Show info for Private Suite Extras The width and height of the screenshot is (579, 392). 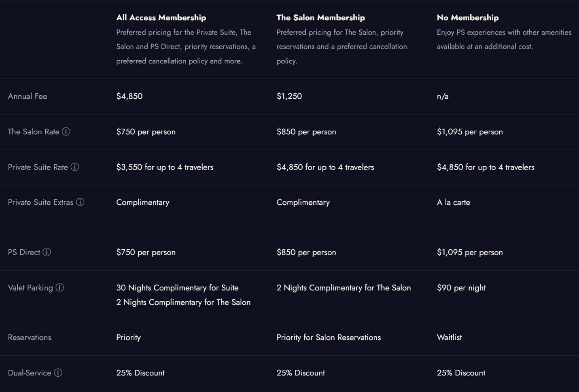click(x=80, y=202)
